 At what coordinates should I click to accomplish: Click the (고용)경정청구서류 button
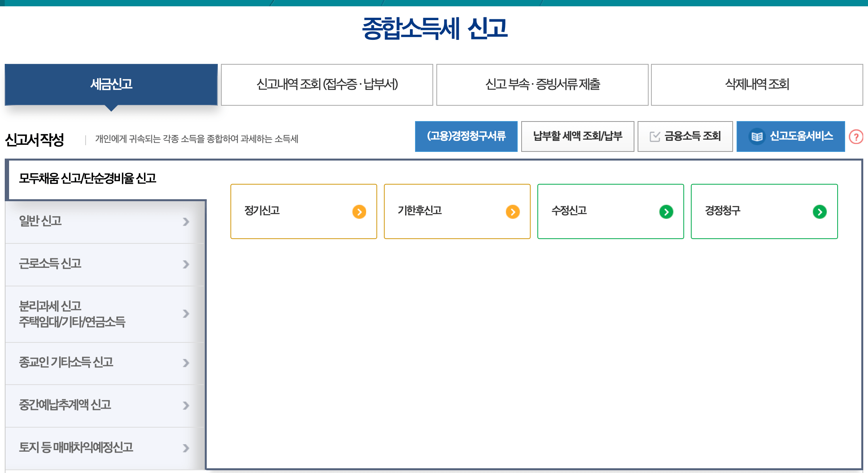click(x=466, y=136)
